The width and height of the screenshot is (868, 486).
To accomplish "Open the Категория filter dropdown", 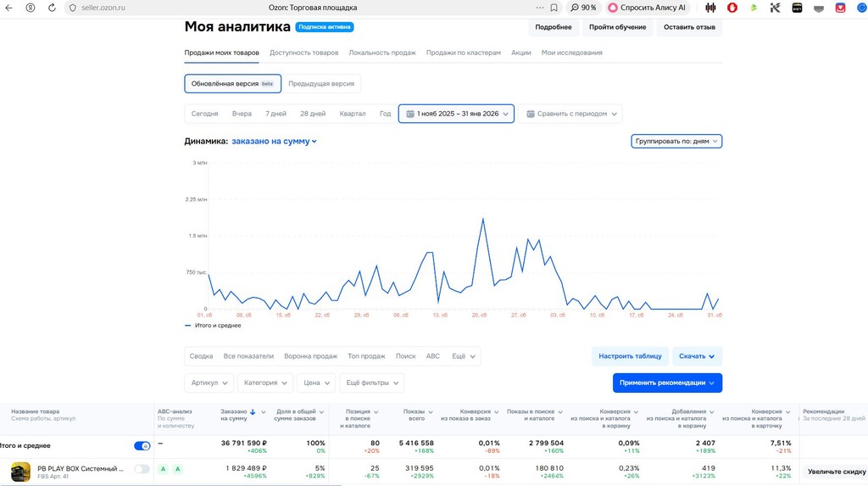I will point(265,383).
